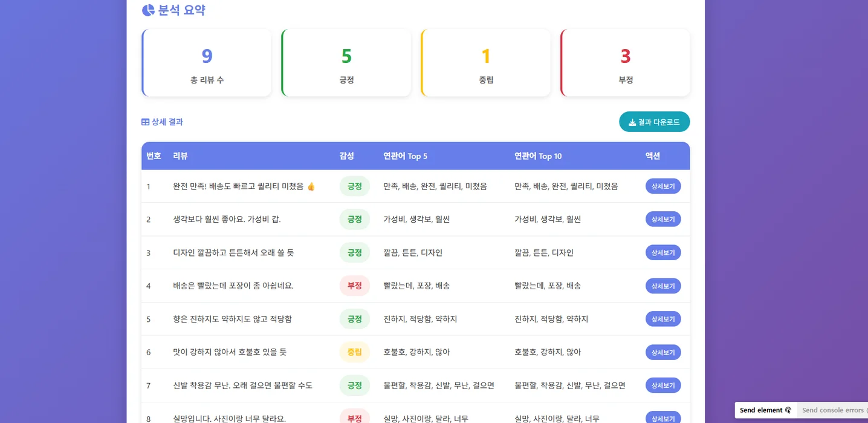Click review text 맛이 강하지 않아서
868x423 pixels.
[x=230, y=352]
